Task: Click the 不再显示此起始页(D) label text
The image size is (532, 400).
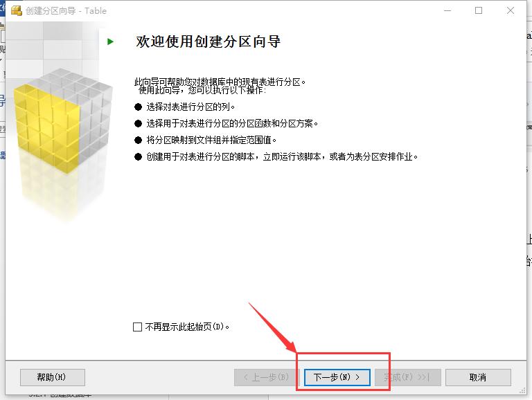Action: 187,327
